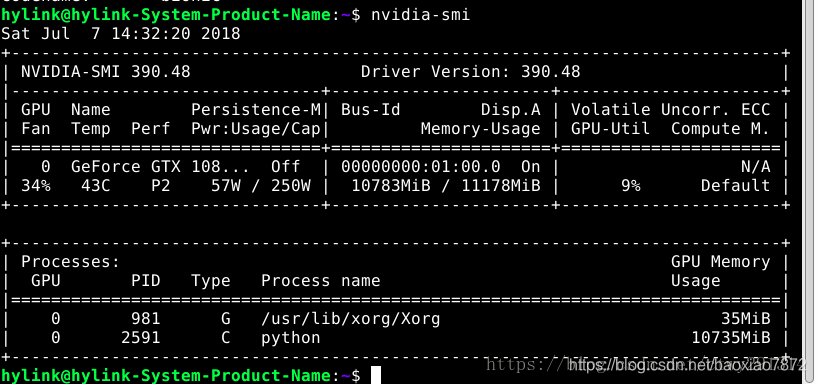Click the GPU-Util header
This screenshot has width=817, height=384.
610,129
